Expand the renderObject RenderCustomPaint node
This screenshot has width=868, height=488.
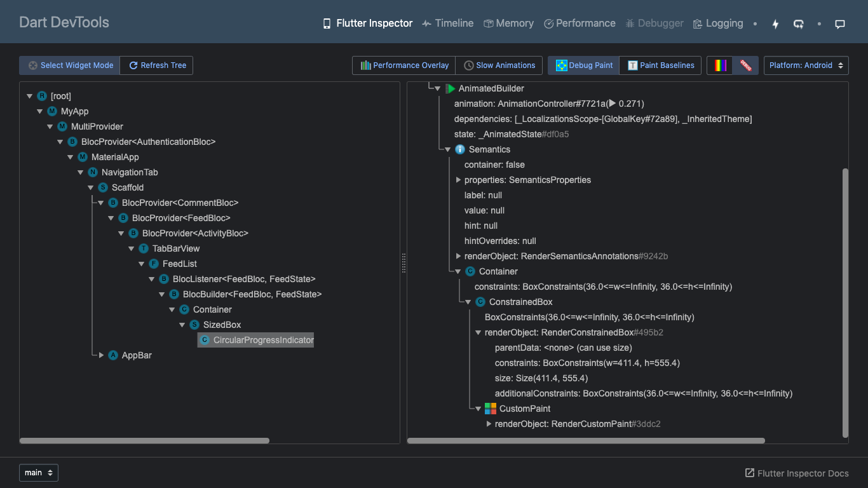(489, 424)
